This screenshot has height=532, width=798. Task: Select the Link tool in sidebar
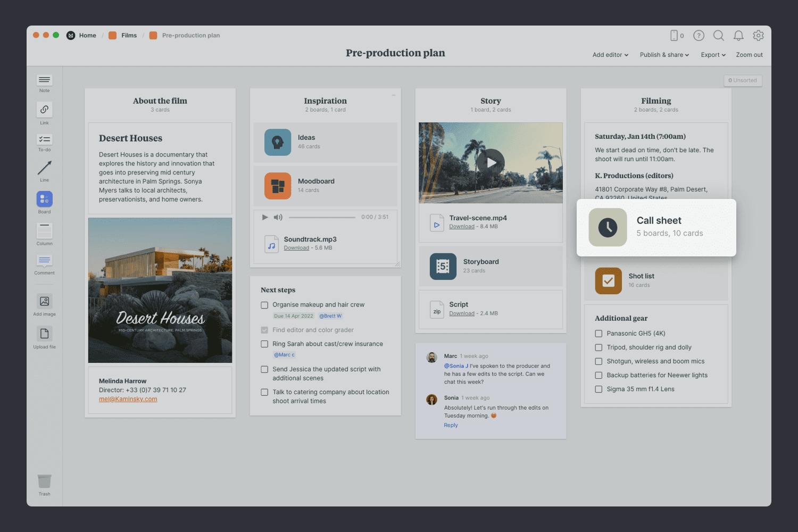pos(44,110)
